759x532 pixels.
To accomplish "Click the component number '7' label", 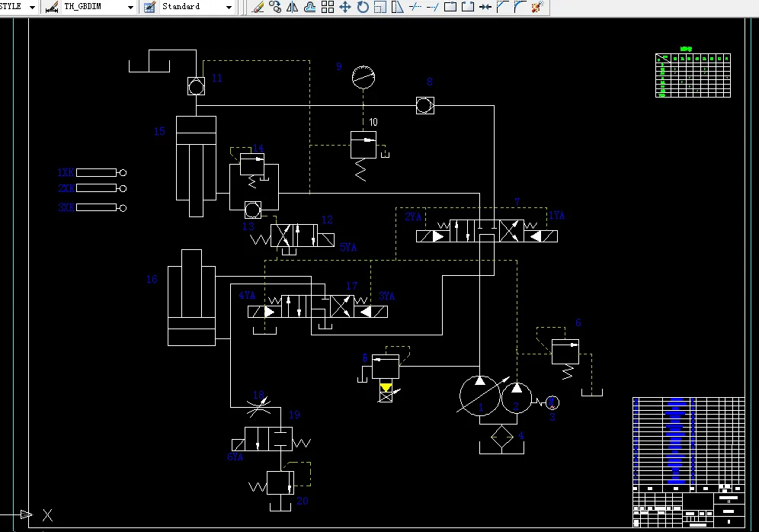I will [517, 202].
